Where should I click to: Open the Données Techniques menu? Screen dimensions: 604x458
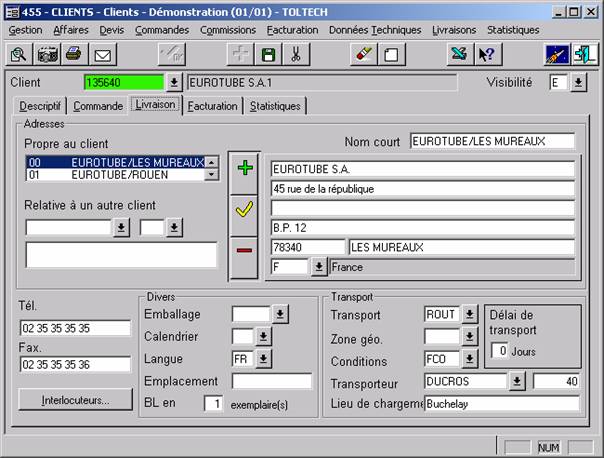pyautogui.click(x=375, y=30)
